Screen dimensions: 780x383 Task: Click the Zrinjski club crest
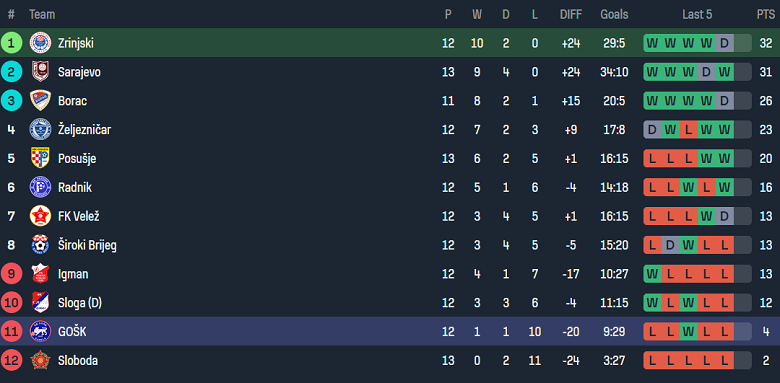40,43
